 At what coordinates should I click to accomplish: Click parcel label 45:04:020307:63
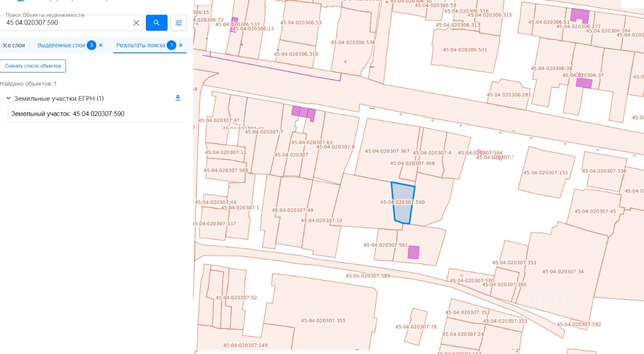coord(312,143)
